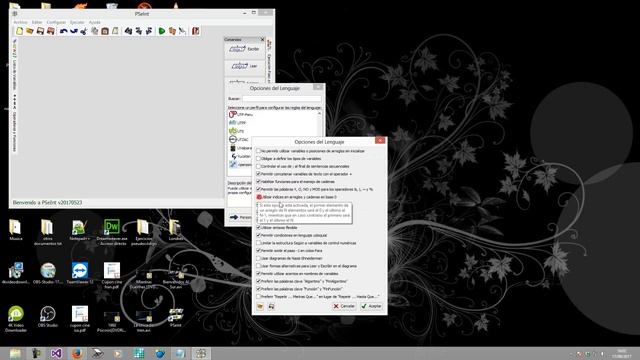
Task: Click the indent correction page icon in toolbar
Action: click(x=115, y=31)
